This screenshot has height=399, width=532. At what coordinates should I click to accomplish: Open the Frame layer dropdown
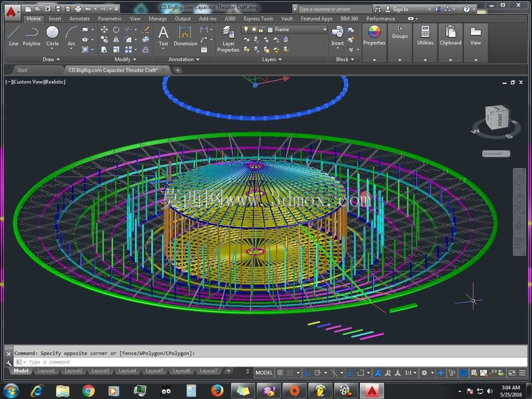click(x=325, y=30)
